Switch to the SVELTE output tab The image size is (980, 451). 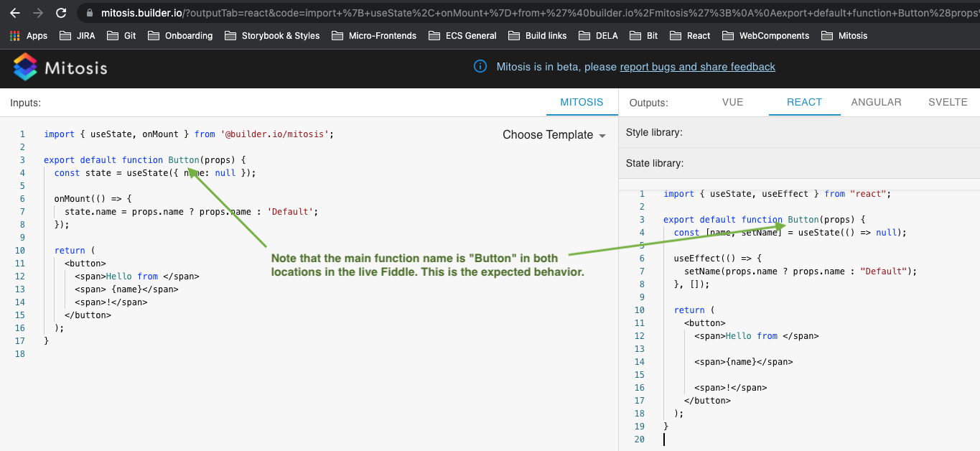click(x=948, y=102)
